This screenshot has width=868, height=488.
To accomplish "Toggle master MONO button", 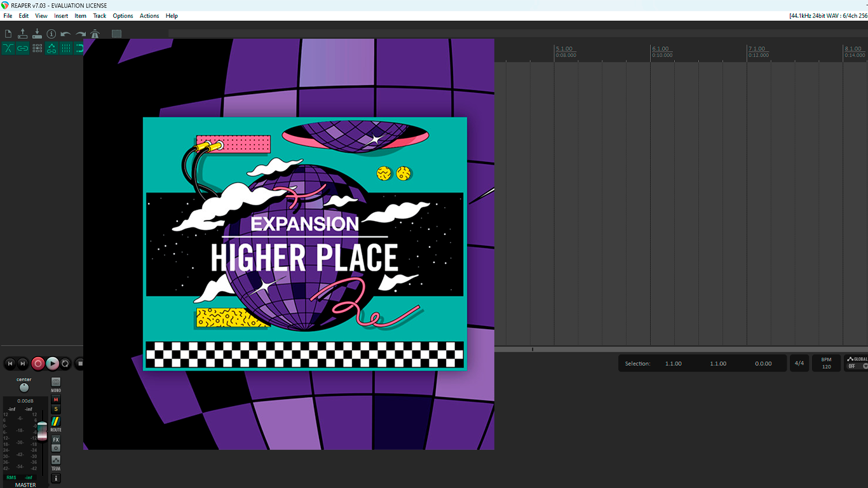I will (x=56, y=383).
